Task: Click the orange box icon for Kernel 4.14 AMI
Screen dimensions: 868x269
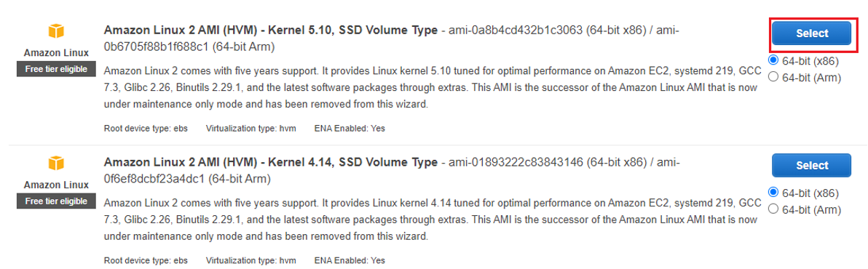Action: [57, 163]
